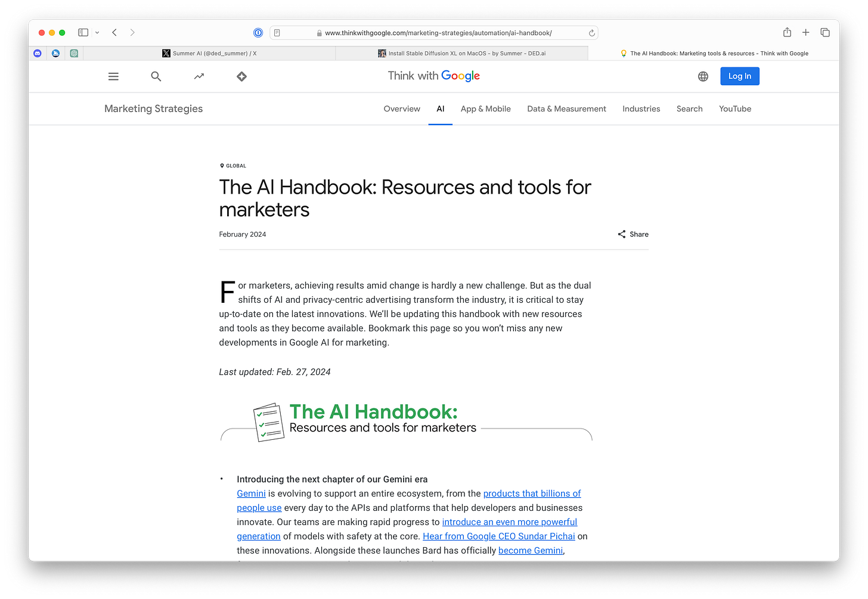
Task: Open the YouTube nav item
Action: 735,108
